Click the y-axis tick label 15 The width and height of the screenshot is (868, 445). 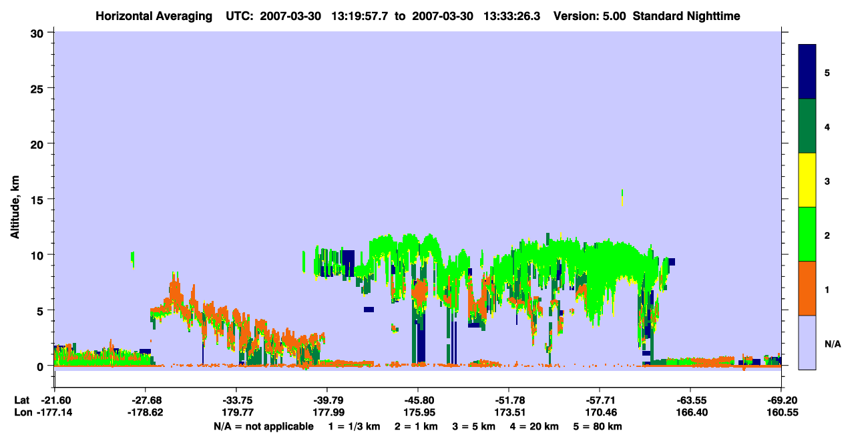(39, 199)
